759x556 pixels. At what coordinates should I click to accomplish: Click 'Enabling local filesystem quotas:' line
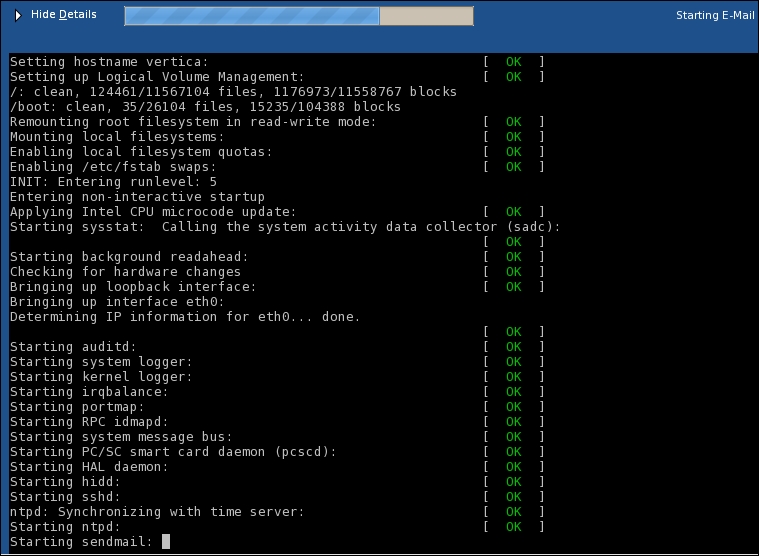pyautogui.click(x=141, y=152)
